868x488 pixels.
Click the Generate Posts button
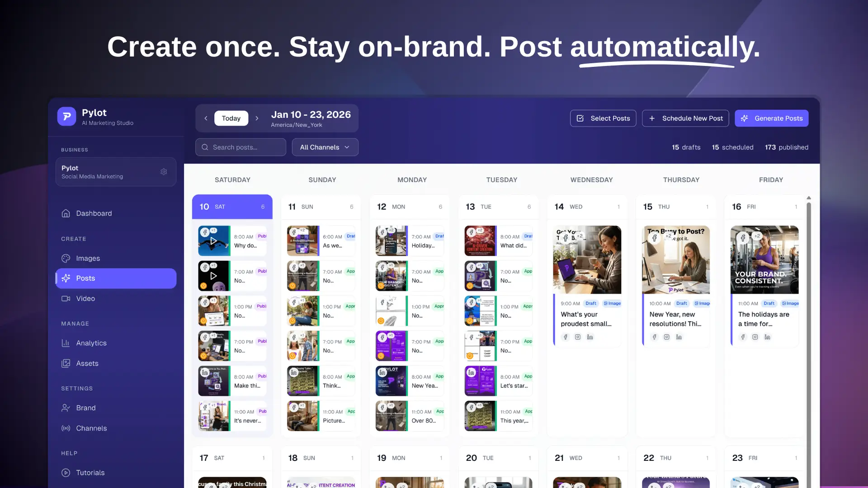[x=771, y=118]
